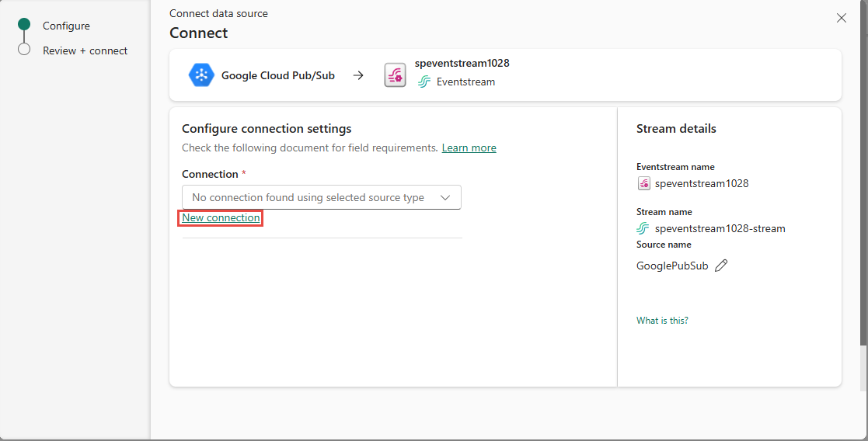The height and width of the screenshot is (441, 868).
Task: Go to Review + connect step label
Action: coord(85,50)
